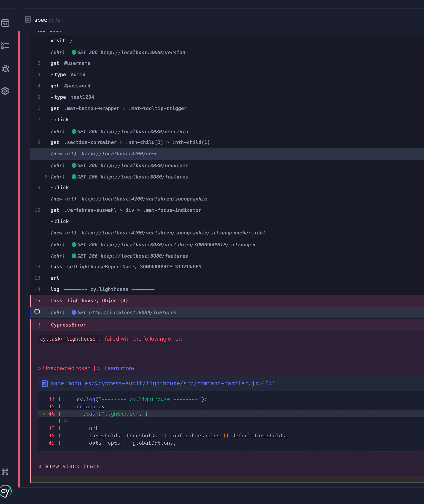Select the get #username command
This screenshot has height=504, width=424.
227,63
